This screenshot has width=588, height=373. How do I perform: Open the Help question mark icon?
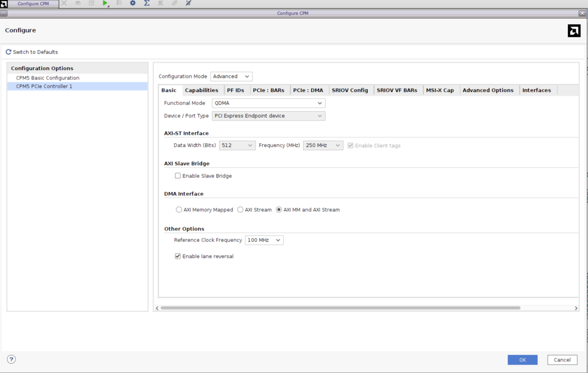point(11,359)
